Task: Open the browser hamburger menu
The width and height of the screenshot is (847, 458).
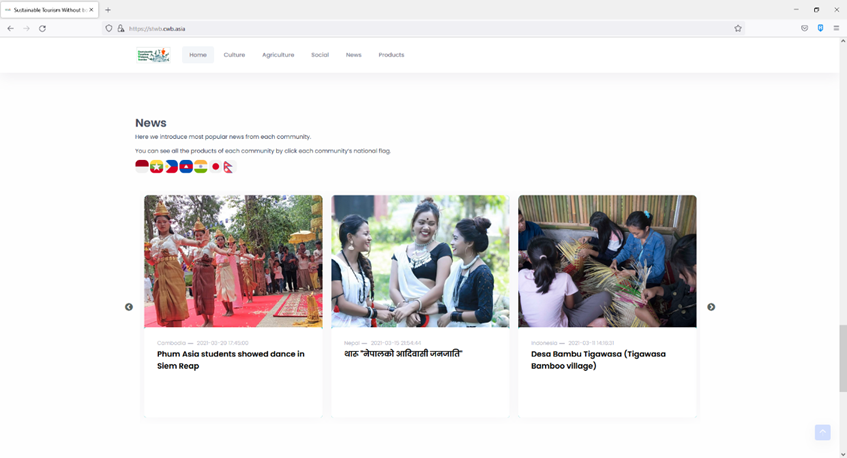Action: pos(836,28)
